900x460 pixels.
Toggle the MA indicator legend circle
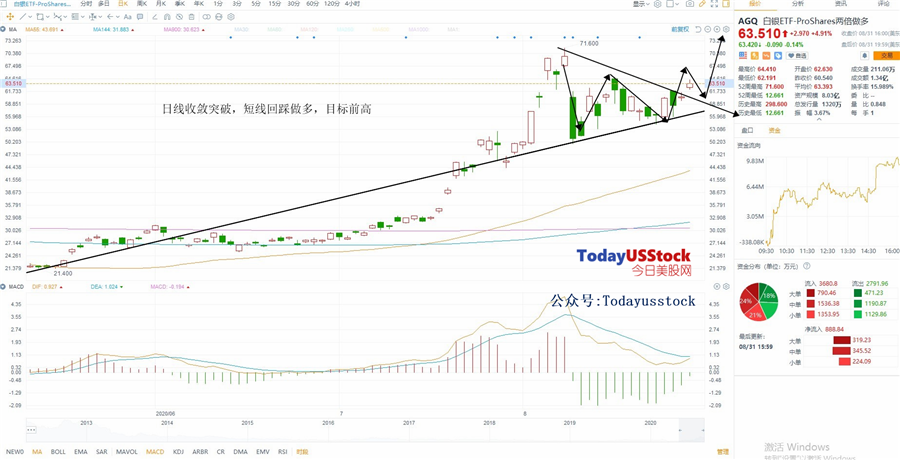pos(2,29)
